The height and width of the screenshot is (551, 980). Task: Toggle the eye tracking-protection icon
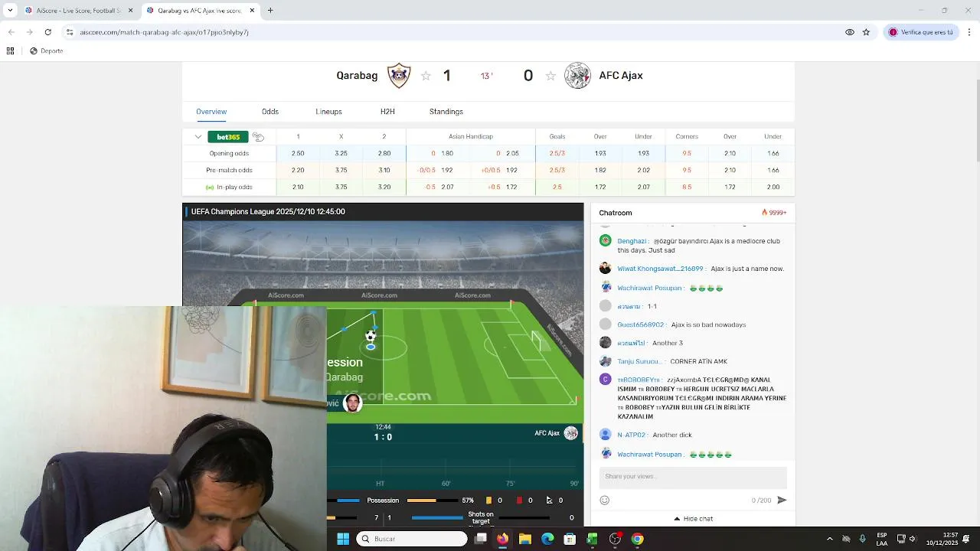pyautogui.click(x=850, y=32)
